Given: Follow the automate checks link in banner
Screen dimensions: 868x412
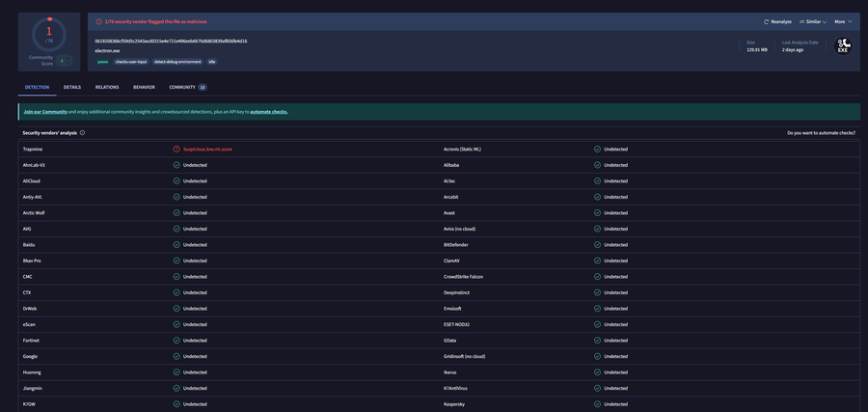Looking at the screenshot, I should [269, 112].
